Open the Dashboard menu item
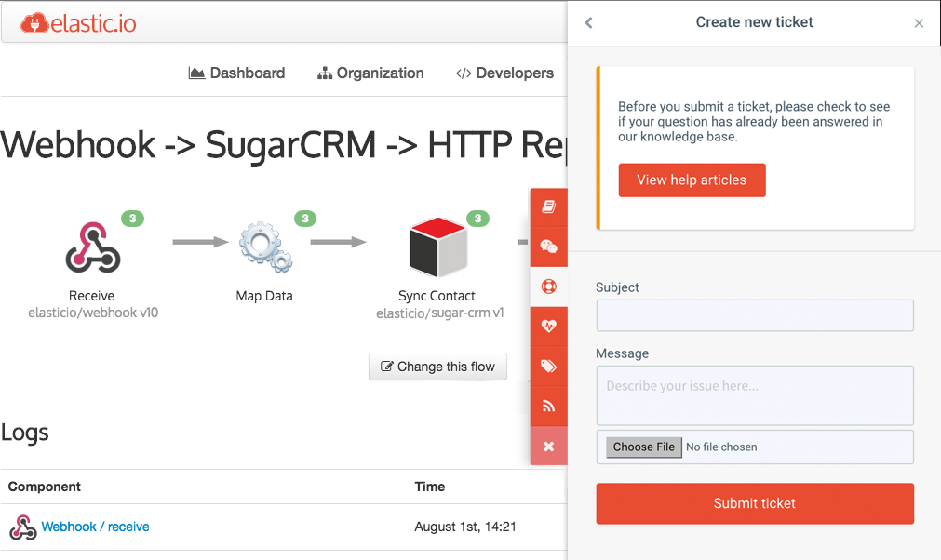 tap(236, 73)
